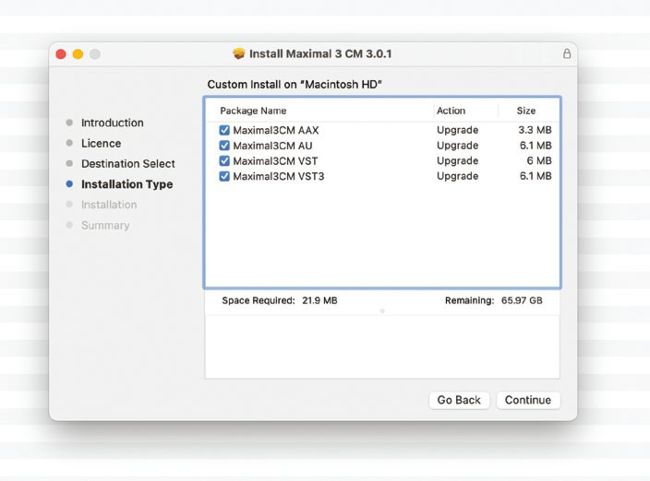The image size is (650, 481).
Task: Click the red close window button
Action: [x=61, y=53]
